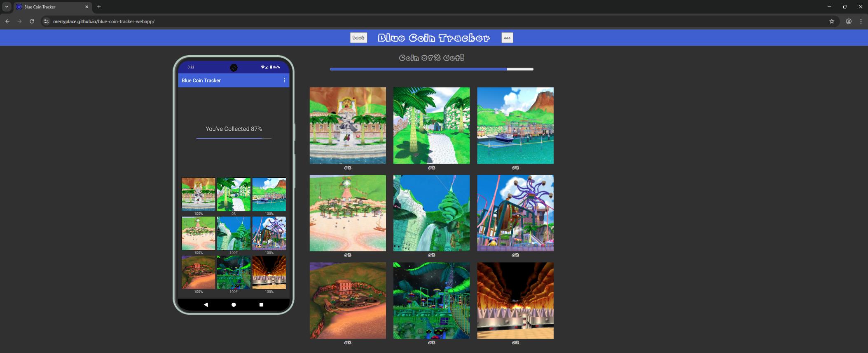The height and width of the screenshot is (353, 868).
Task: Focus the address bar URL field
Action: click(440, 21)
